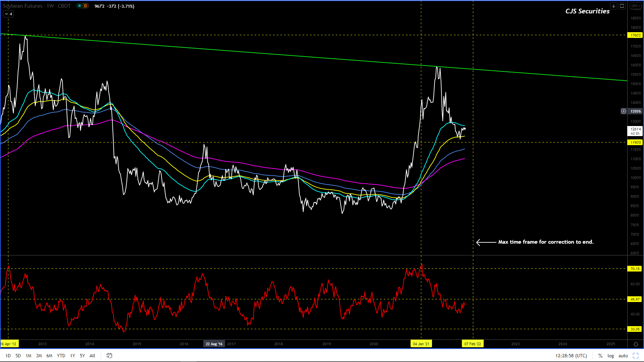
Task: Click the orange D delayed-data badge
Action: (86, 6)
